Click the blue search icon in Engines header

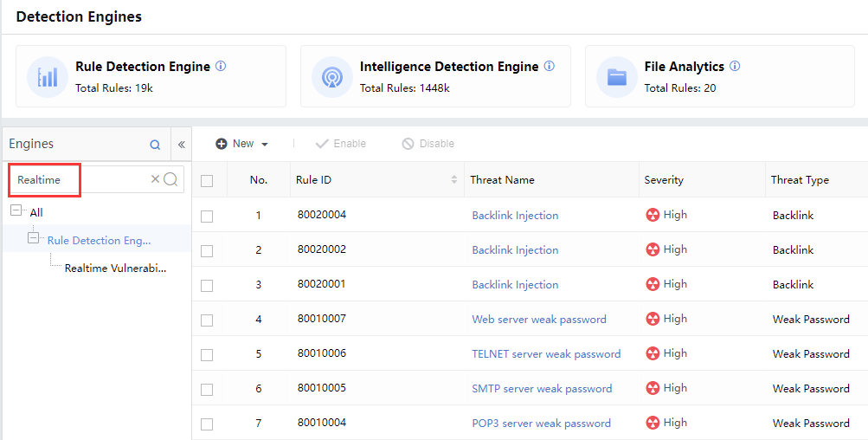tap(156, 145)
